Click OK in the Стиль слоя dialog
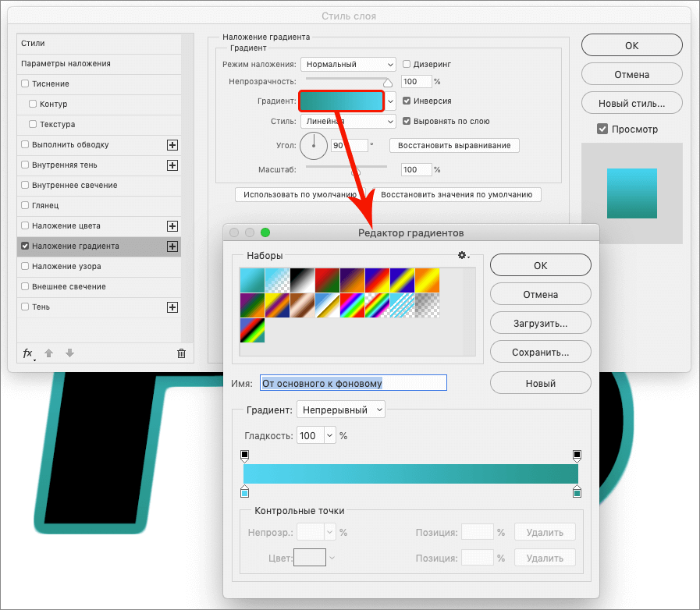 click(631, 45)
